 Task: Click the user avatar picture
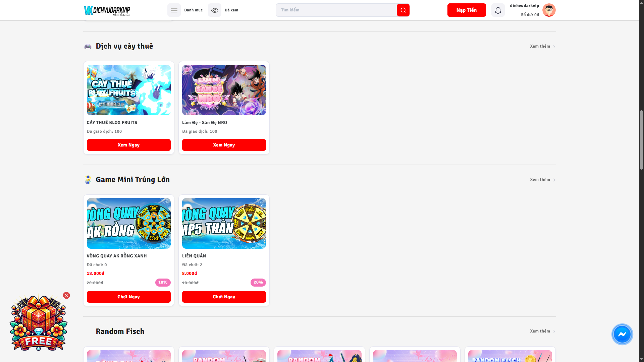(549, 10)
